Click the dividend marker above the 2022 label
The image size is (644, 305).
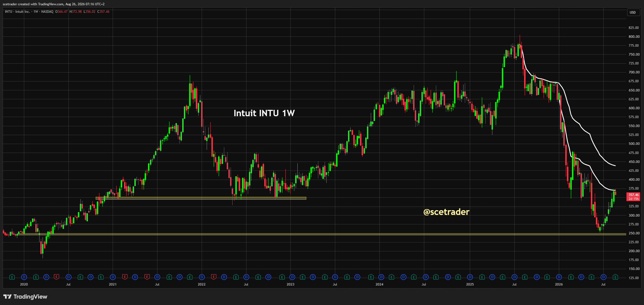tap(202, 277)
